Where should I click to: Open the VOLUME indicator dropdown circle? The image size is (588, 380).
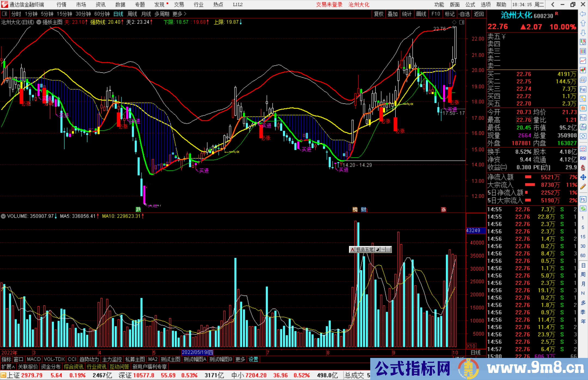3,216
